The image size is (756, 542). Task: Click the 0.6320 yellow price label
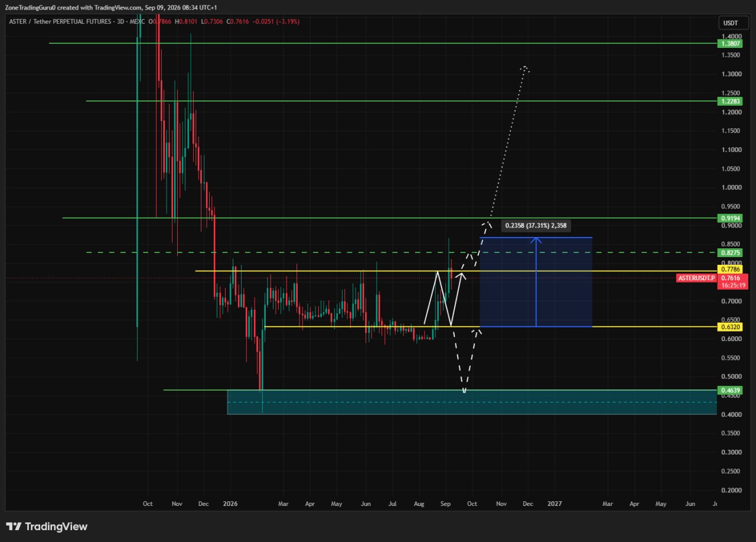pos(729,326)
